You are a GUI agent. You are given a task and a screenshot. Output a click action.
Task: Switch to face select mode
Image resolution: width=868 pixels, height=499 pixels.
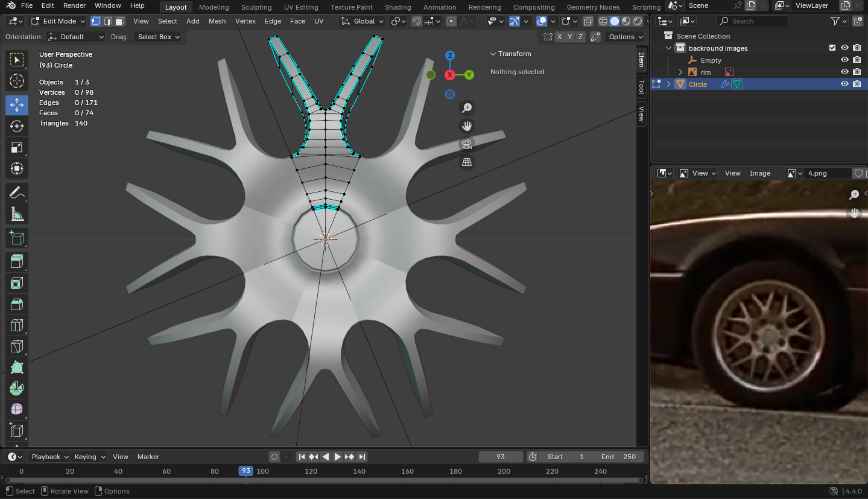click(119, 21)
